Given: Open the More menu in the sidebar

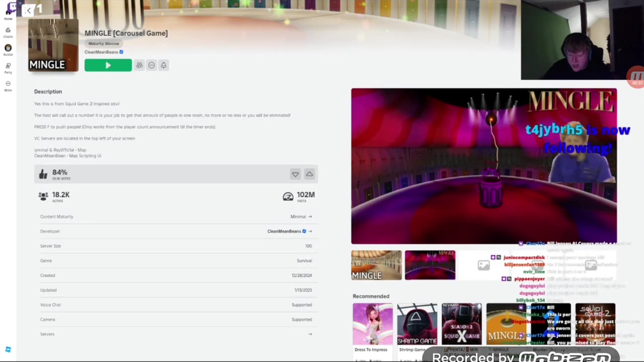Looking at the screenshot, I should [x=8, y=86].
